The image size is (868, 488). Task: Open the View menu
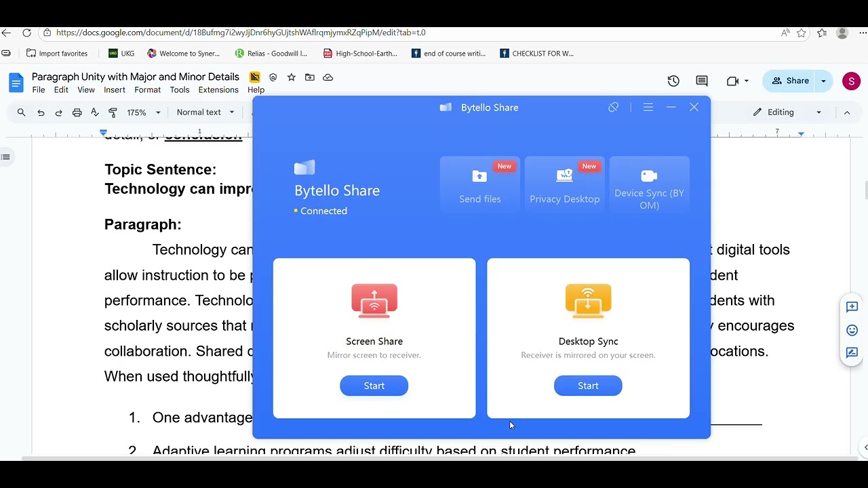tap(86, 89)
